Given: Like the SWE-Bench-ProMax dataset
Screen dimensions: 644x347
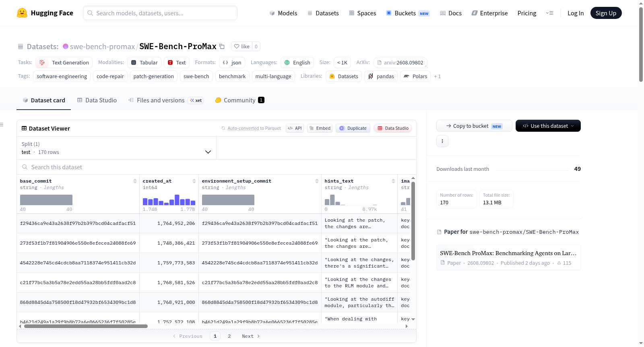Looking at the screenshot, I should pos(242,46).
